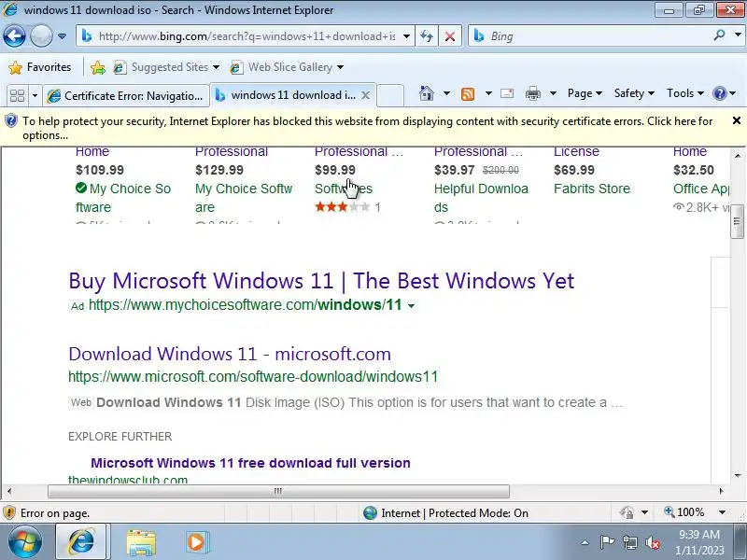Open the recent pages dropdown arrow
747x560 pixels.
click(x=62, y=36)
